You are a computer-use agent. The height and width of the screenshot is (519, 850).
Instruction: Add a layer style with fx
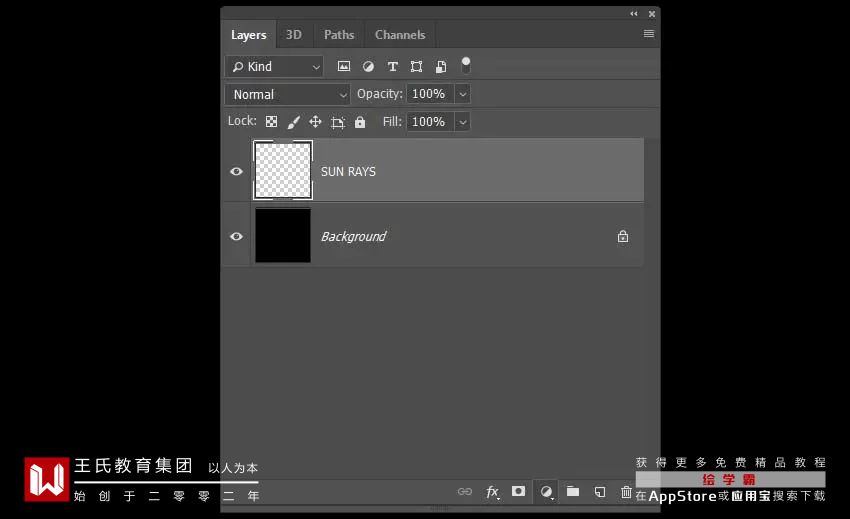(492, 492)
